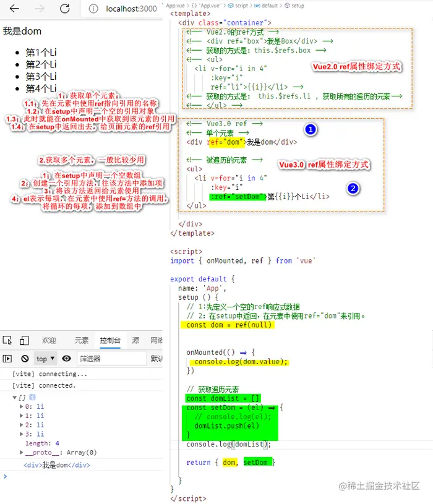
Task: Click the 筛选器 filter field
Action: (111, 359)
